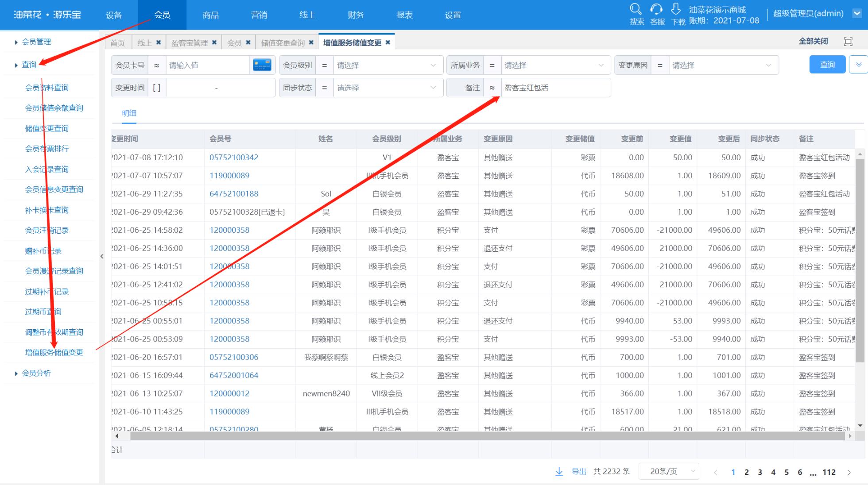Open the 同步状态 dropdown
This screenshot has height=485, width=868.
coord(387,88)
